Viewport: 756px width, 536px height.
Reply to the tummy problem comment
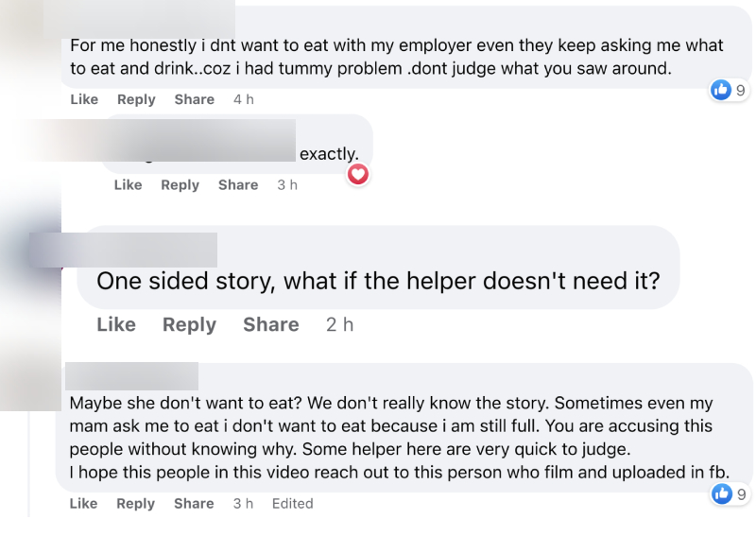[x=136, y=99]
